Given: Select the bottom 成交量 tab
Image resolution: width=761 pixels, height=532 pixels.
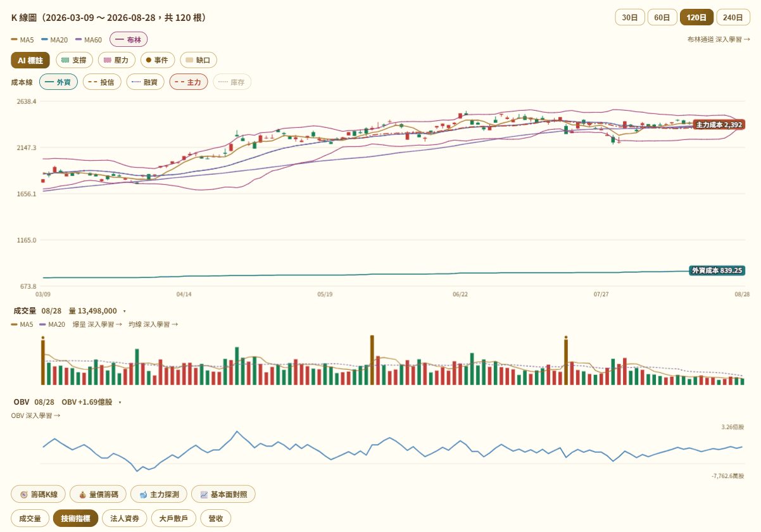Looking at the screenshot, I should [x=30, y=518].
